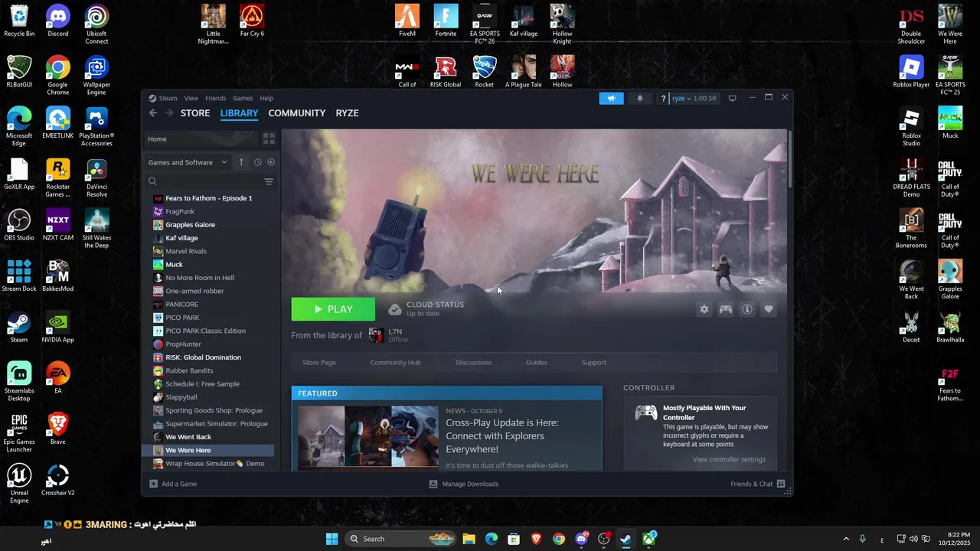Open the Epic Games Launcher desktop shortcut
980x551 pixels.
(x=19, y=433)
